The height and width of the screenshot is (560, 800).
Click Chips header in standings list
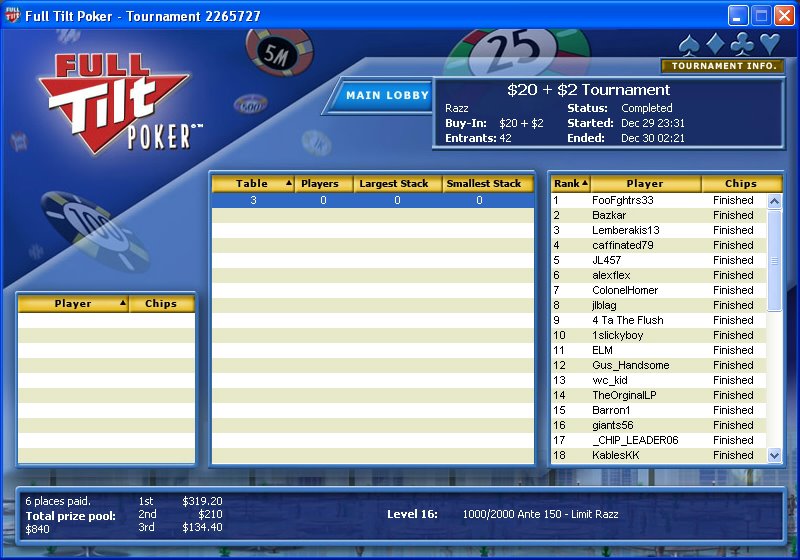741,184
